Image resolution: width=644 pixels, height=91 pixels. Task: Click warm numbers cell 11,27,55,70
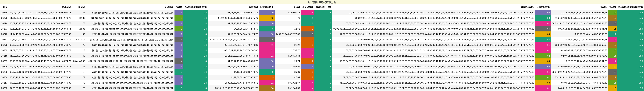(294, 50)
